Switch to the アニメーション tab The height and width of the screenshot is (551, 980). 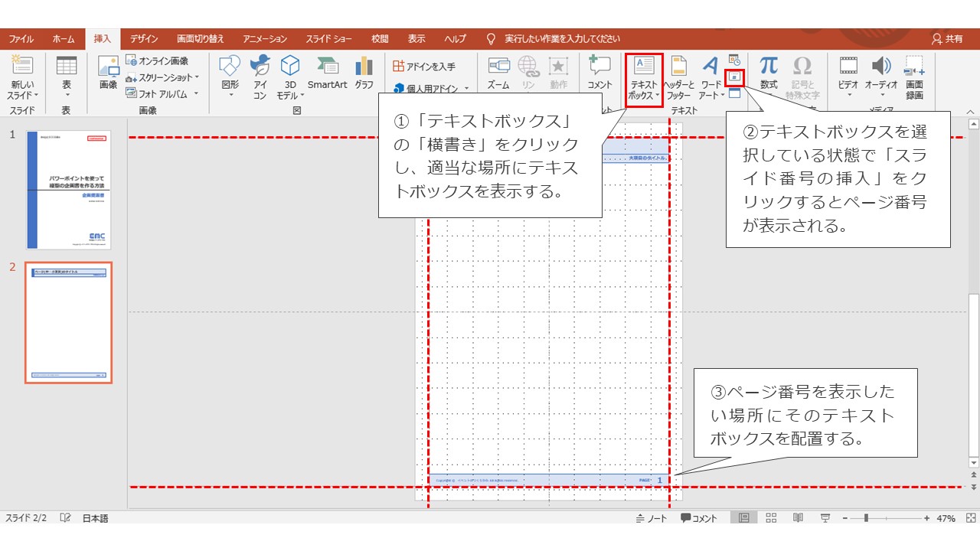[x=265, y=39]
